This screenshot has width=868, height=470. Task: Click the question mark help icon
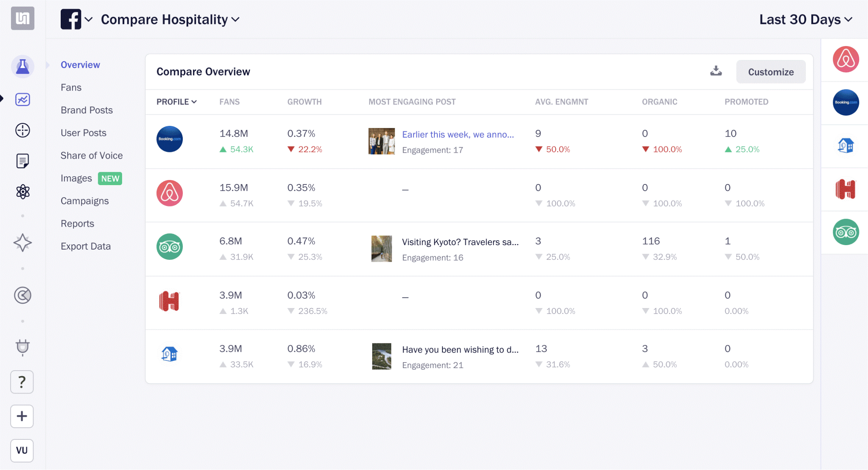click(x=22, y=382)
